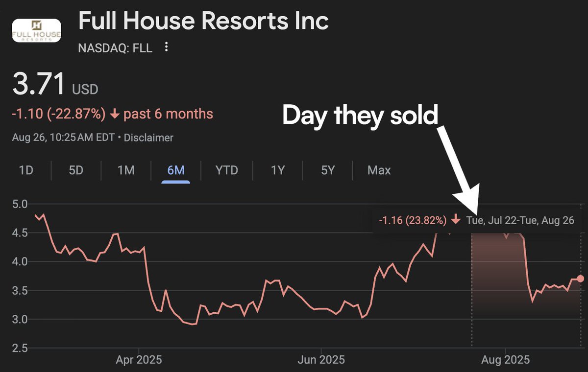
Task: Click the Full House Resorts logo
Action: click(x=36, y=30)
